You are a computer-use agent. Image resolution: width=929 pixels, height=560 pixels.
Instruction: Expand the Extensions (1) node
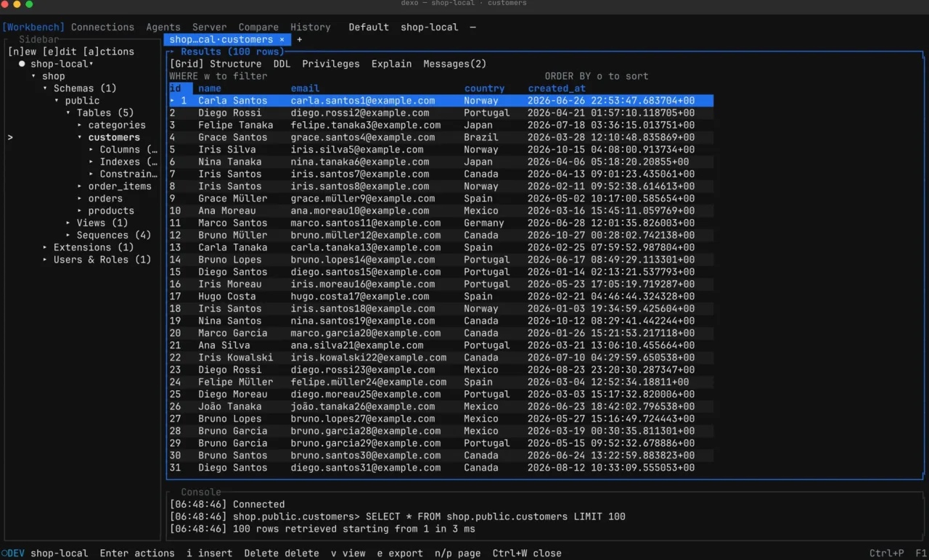click(x=45, y=248)
